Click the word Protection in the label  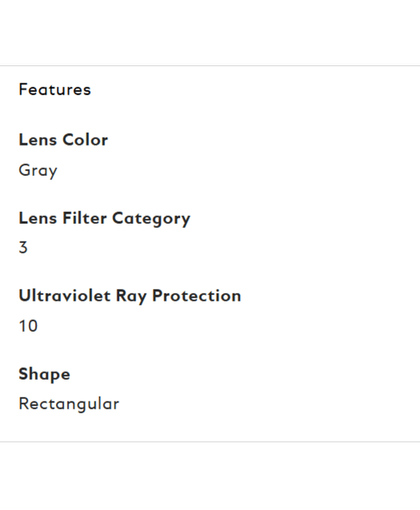pyautogui.click(x=196, y=295)
